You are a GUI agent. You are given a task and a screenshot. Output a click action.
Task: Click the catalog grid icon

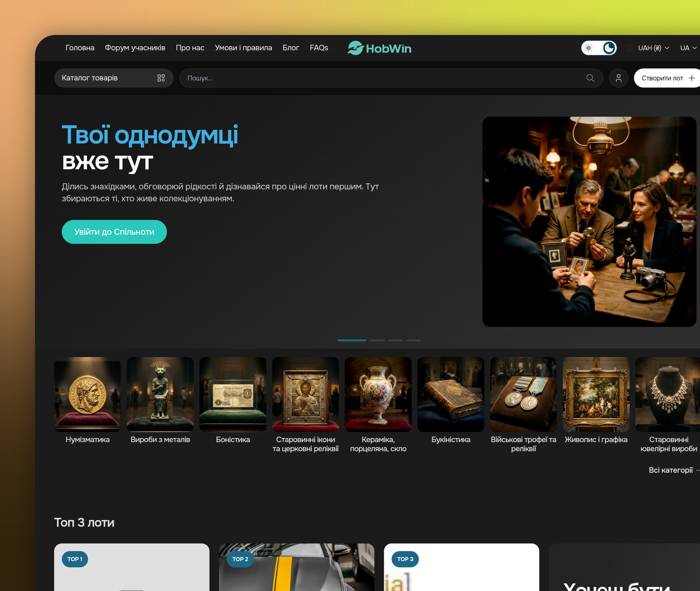click(x=161, y=78)
